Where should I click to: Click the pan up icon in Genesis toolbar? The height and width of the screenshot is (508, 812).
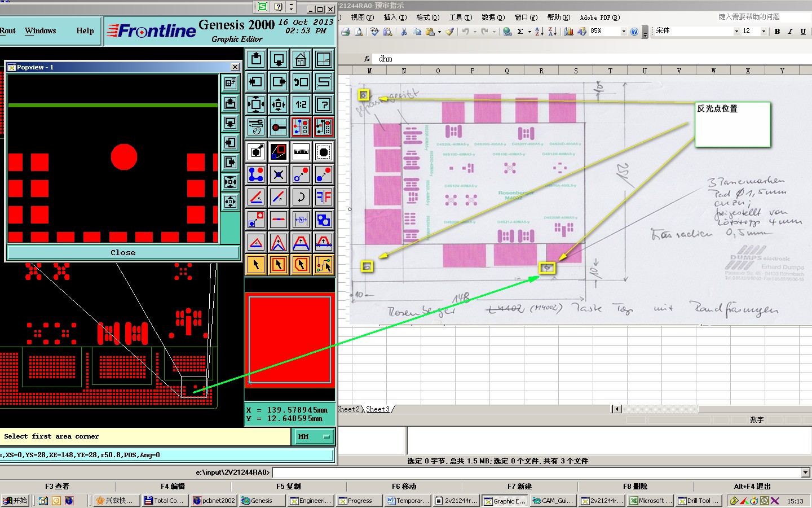256,59
